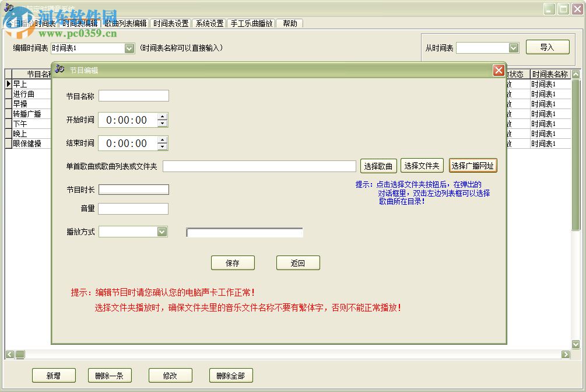The width and height of the screenshot is (586, 392).
Task: Select the 转播广播 row
Action: 31,114
